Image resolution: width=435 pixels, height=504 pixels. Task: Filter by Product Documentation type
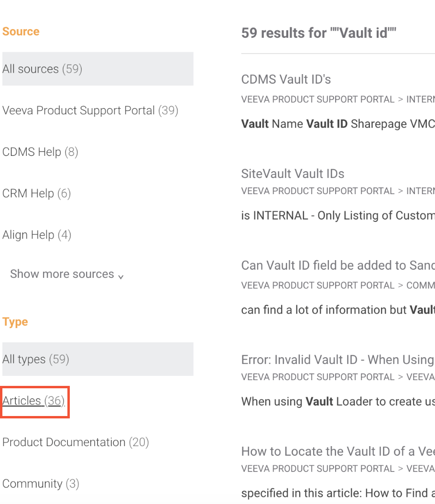(76, 442)
